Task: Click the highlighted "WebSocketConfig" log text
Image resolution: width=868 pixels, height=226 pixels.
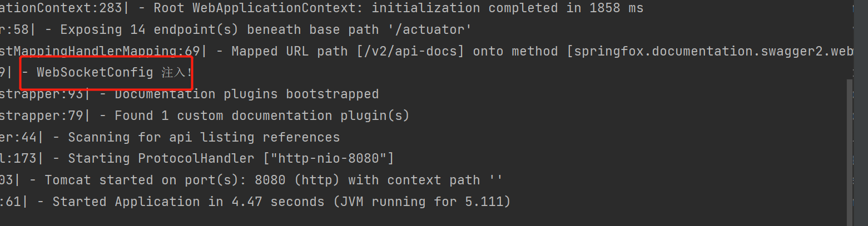Action: coord(95,73)
